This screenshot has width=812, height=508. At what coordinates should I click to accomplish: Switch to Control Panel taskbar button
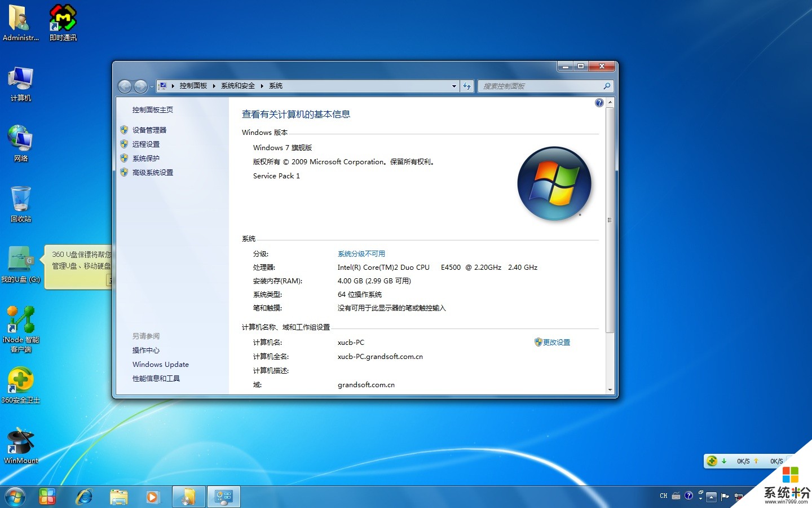click(x=224, y=497)
